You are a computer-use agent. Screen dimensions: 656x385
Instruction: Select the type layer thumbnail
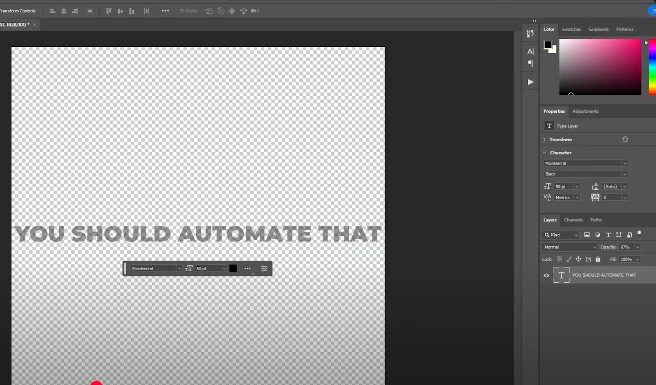point(561,275)
